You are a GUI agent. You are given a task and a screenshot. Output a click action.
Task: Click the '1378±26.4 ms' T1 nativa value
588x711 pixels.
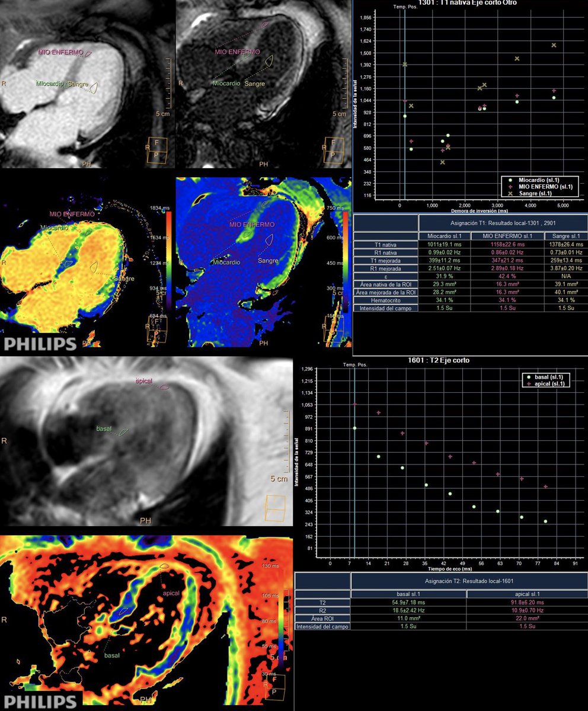click(565, 244)
